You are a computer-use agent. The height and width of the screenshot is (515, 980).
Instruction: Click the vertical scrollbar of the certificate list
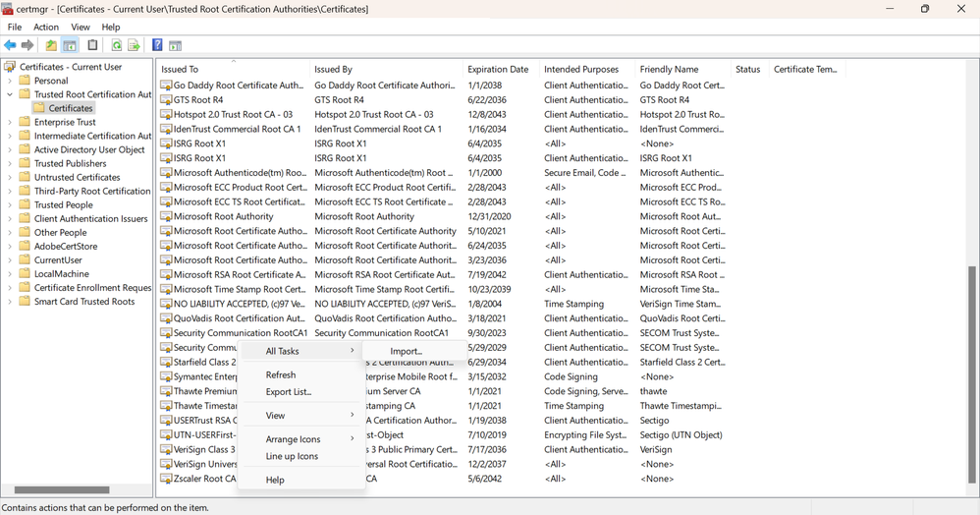[971, 374]
